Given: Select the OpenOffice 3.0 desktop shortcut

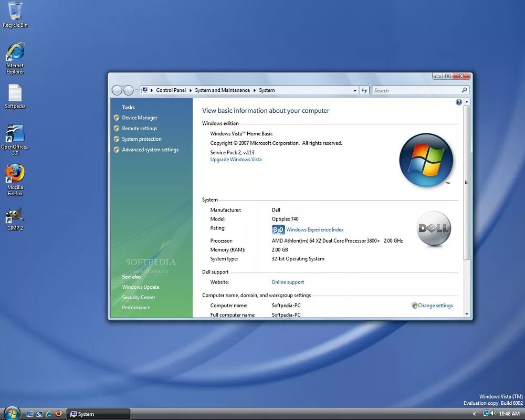Looking at the screenshot, I should coord(15,140).
